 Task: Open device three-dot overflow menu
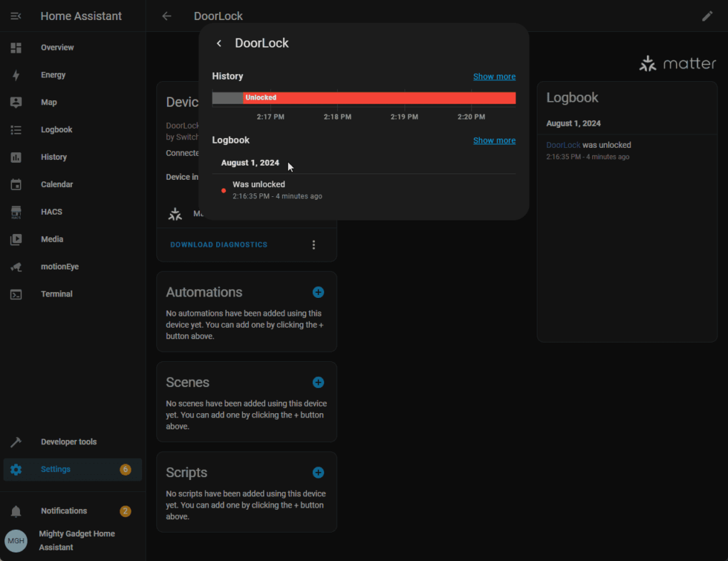314,245
